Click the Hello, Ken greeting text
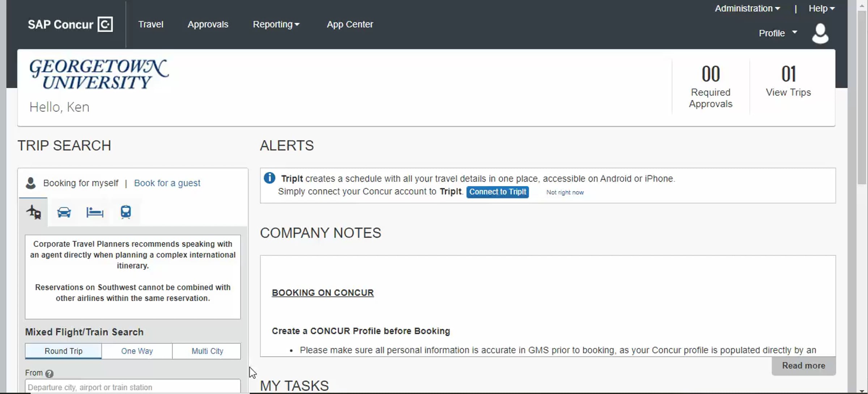868x394 pixels. pyautogui.click(x=59, y=107)
